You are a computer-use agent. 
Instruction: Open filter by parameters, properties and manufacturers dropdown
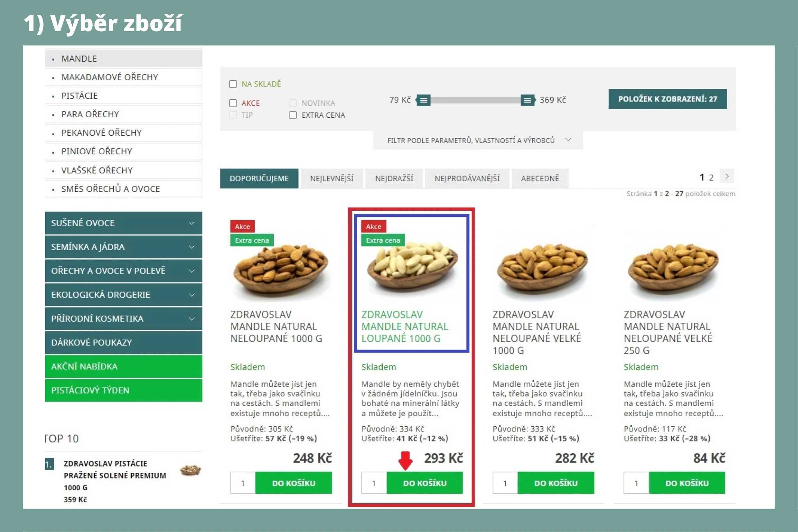(478, 140)
